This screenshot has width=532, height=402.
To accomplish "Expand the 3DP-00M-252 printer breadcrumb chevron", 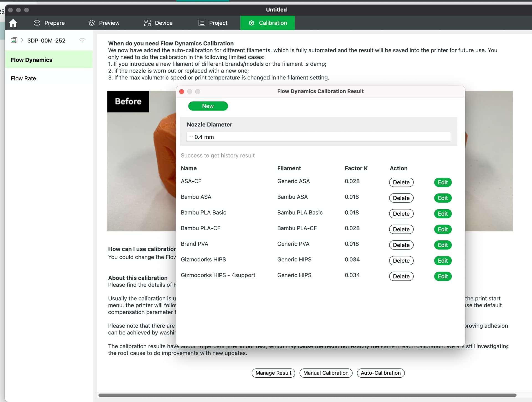I will point(22,40).
